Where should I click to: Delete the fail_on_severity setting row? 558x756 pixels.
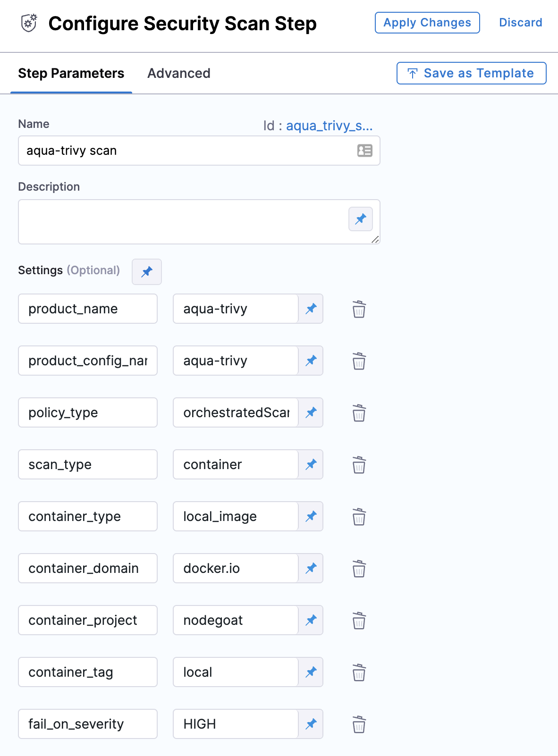(359, 724)
